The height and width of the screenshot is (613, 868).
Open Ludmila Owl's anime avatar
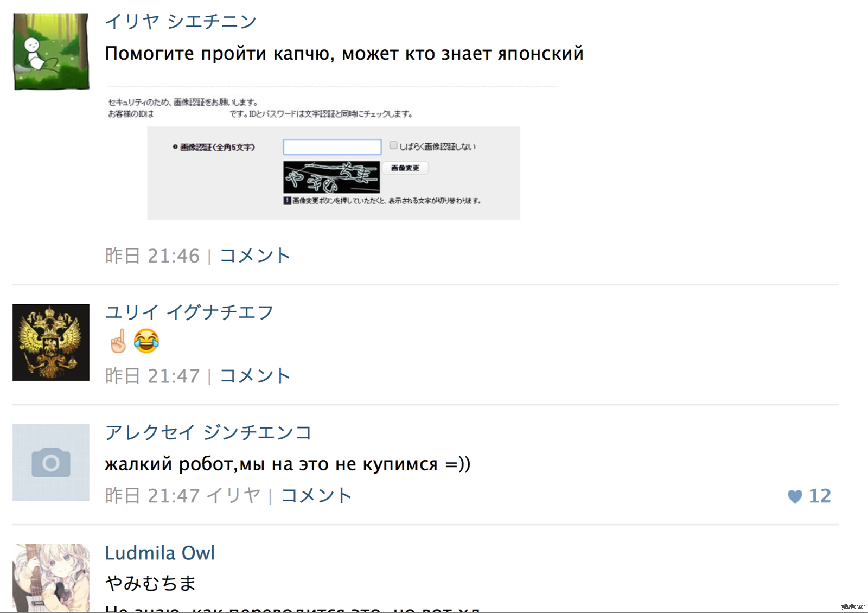(51, 578)
